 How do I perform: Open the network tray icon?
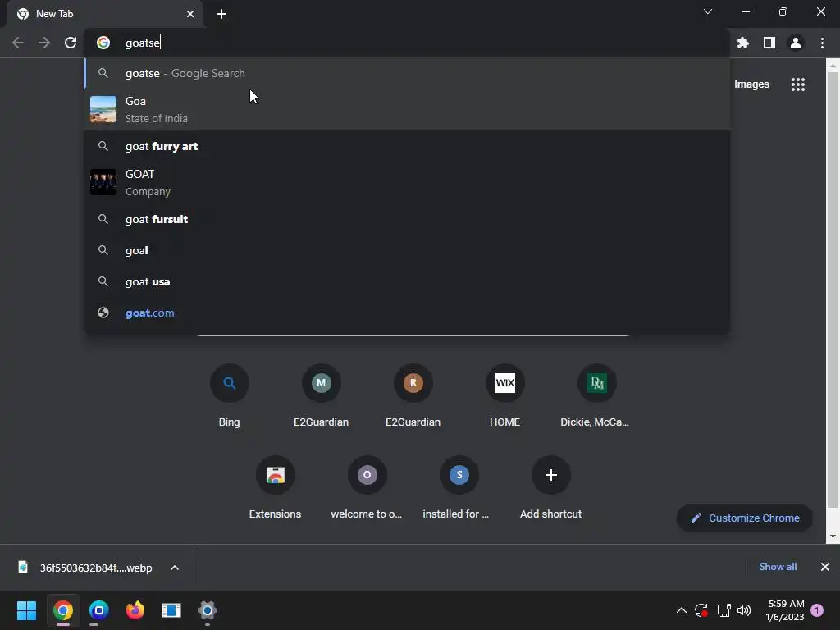(x=724, y=610)
